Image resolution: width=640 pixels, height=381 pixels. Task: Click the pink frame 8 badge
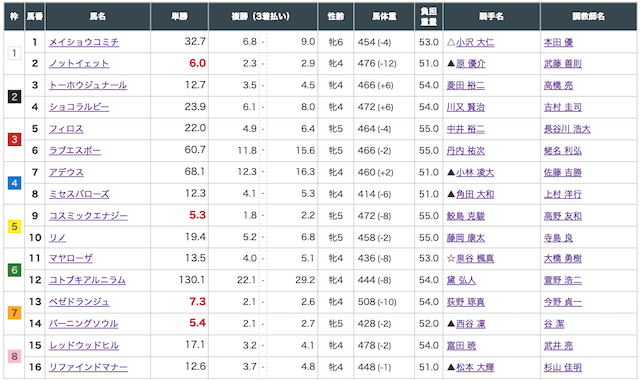(14, 356)
